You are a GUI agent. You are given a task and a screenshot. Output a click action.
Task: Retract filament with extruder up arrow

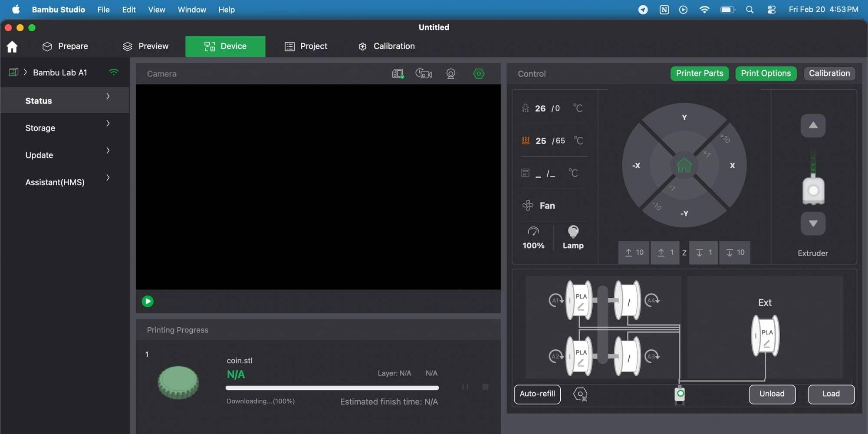(813, 126)
